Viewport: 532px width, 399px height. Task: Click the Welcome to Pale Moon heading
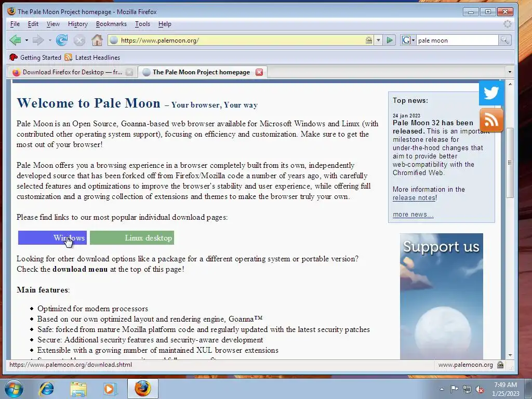[88, 103]
